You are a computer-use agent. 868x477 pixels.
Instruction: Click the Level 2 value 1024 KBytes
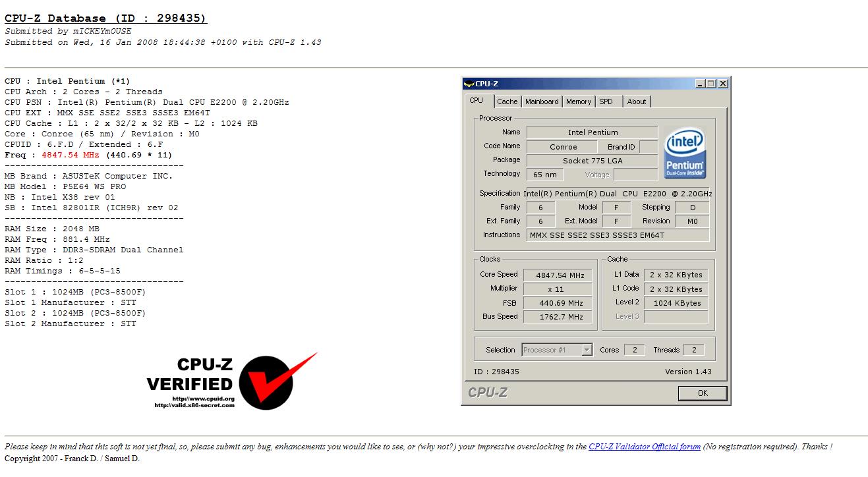pyautogui.click(x=676, y=303)
